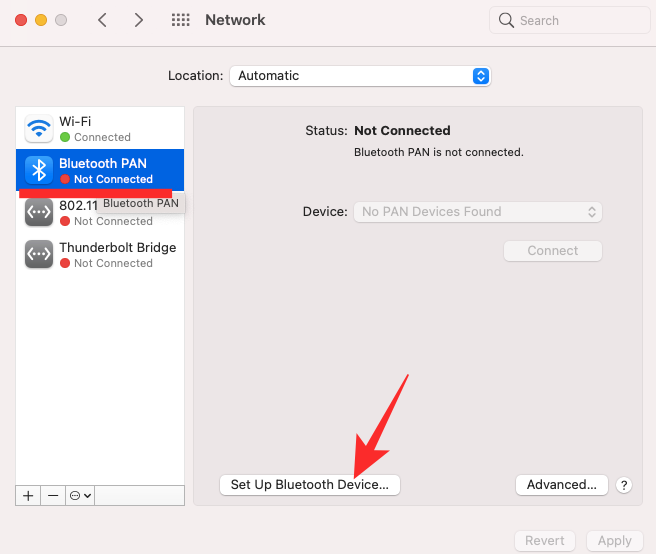The width and height of the screenshot is (656, 554).
Task: Add a network service with plus button
Action: pos(28,496)
